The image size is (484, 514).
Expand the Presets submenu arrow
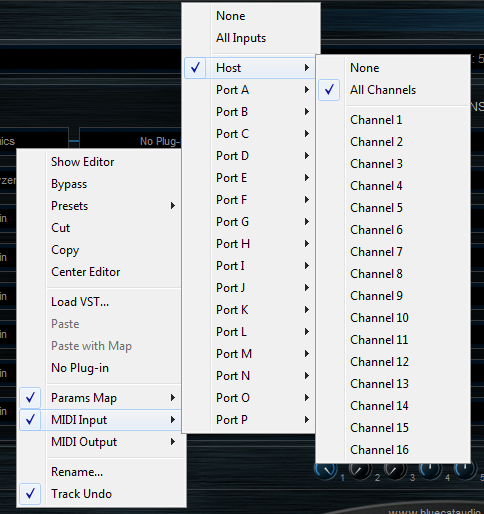pyautogui.click(x=173, y=206)
